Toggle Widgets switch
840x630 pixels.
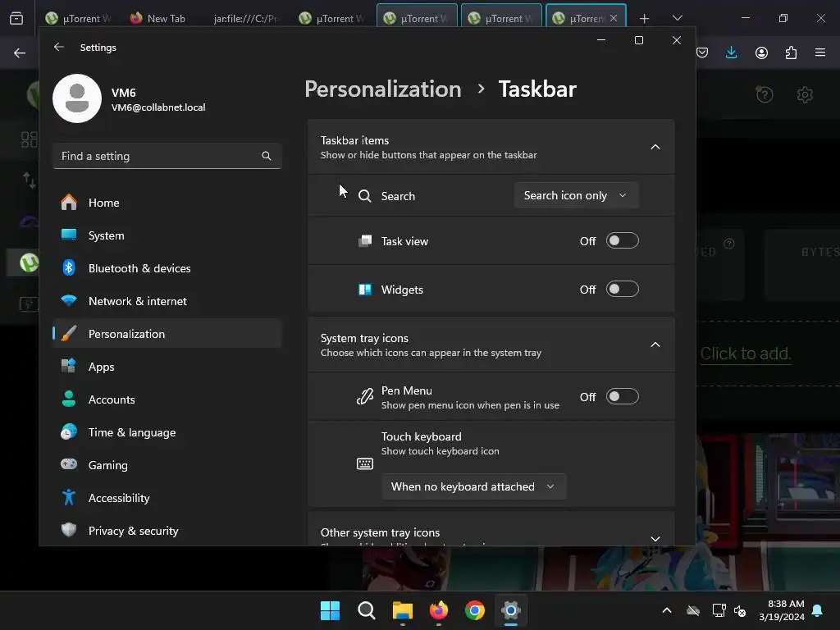pyautogui.click(x=622, y=290)
